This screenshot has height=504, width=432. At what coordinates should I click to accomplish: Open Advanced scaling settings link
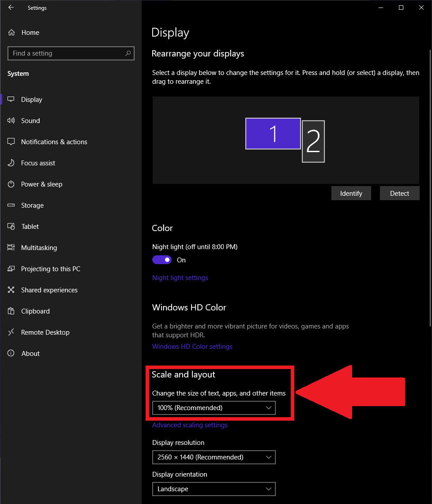tap(190, 425)
